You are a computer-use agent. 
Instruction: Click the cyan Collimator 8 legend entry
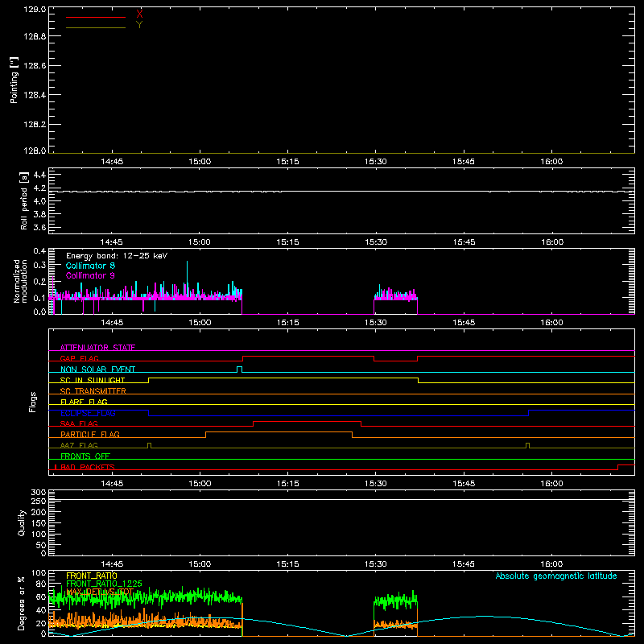90,266
